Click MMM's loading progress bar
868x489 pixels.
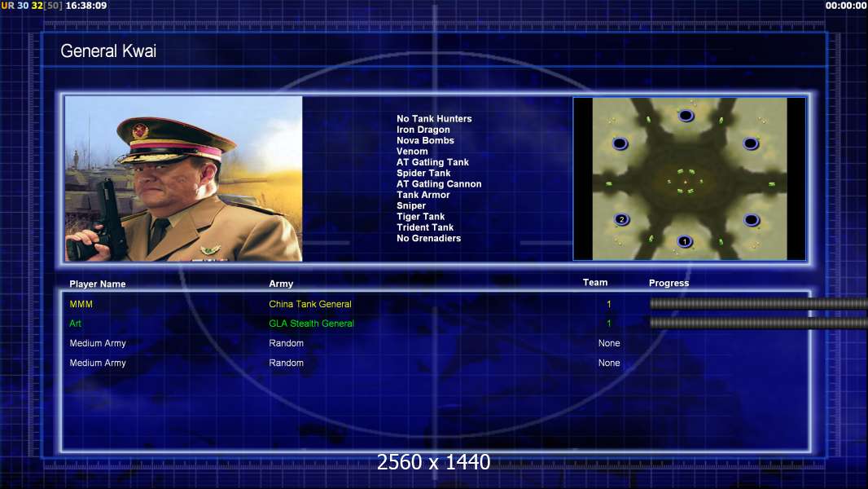[x=758, y=303]
